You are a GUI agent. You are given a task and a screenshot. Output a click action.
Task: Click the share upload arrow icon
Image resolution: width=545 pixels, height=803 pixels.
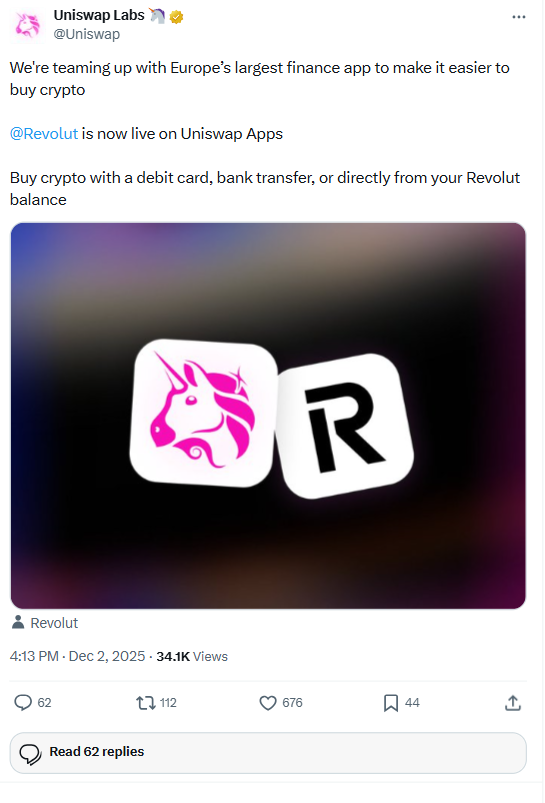513,703
